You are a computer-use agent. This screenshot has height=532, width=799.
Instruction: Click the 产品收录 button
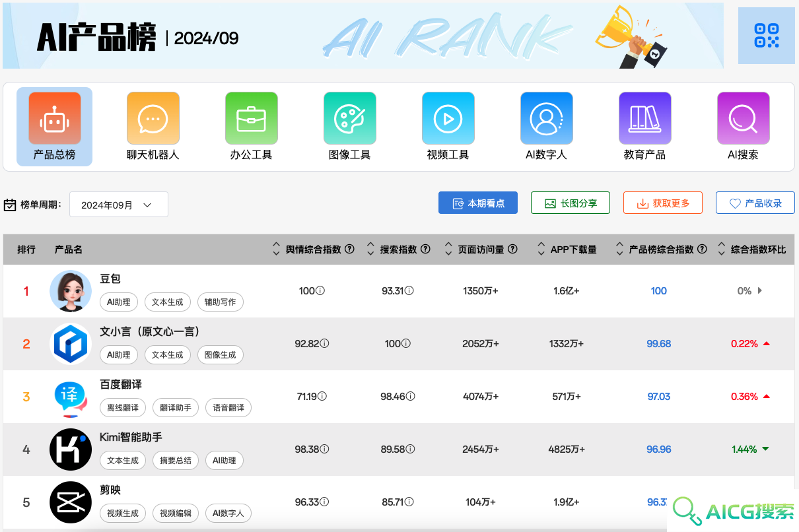click(755, 203)
